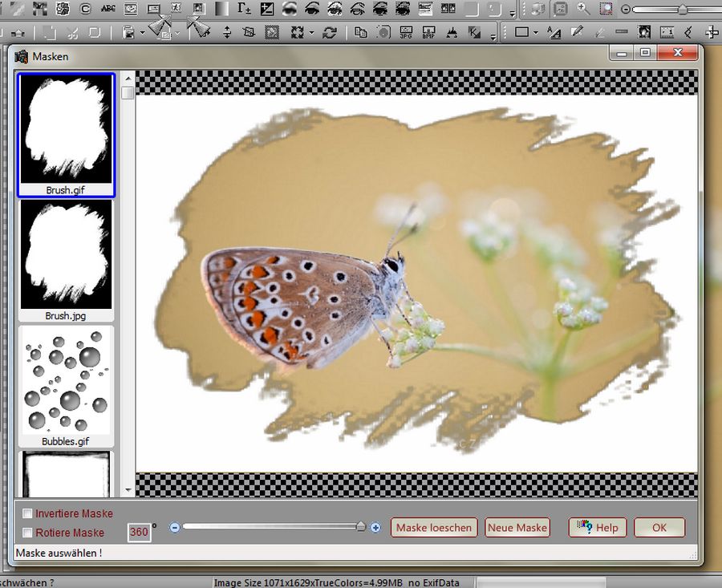Viewport: 722px width, 588px height.
Task: Enable the Invertiere Maske checkbox
Action: point(28,513)
